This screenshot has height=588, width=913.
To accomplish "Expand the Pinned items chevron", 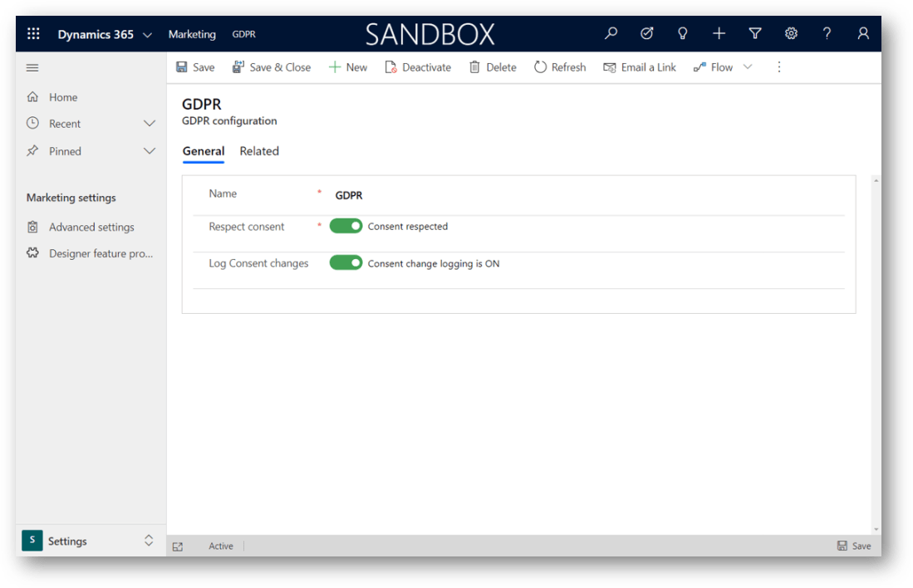I will (150, 151).
